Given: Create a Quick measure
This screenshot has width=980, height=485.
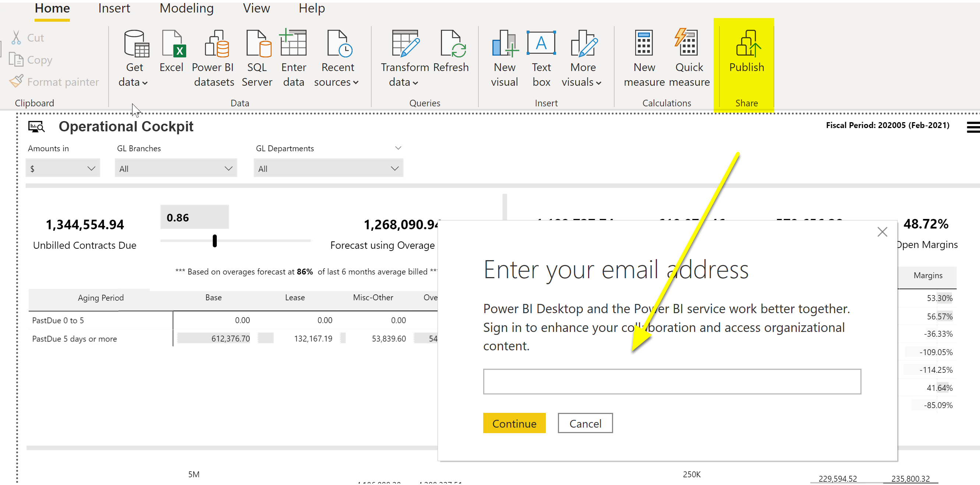Looking at the screenshot, I should (689, 58).
